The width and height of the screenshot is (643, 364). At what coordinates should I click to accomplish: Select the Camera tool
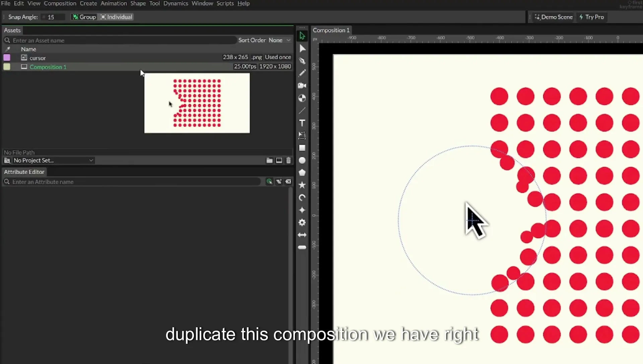pos(302,86)
